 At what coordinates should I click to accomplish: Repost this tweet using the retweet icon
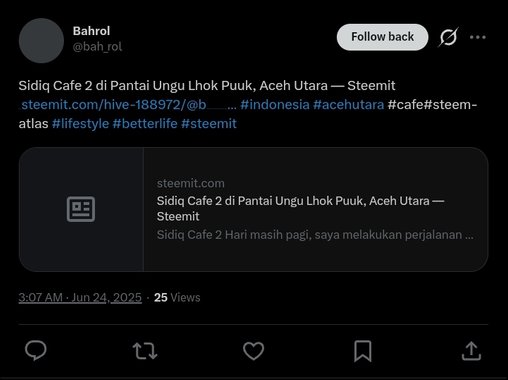tap(145, 351)
